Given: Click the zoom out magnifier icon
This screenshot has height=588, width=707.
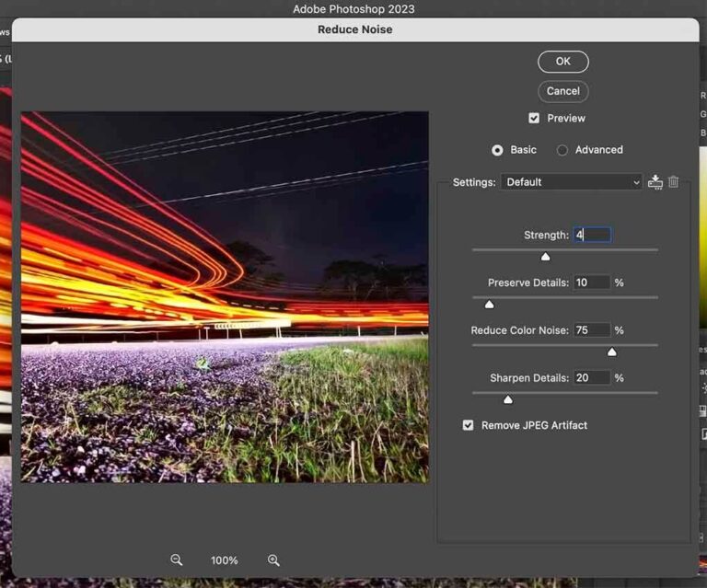Looking at the screenshot, I should [x=176, y=559].
